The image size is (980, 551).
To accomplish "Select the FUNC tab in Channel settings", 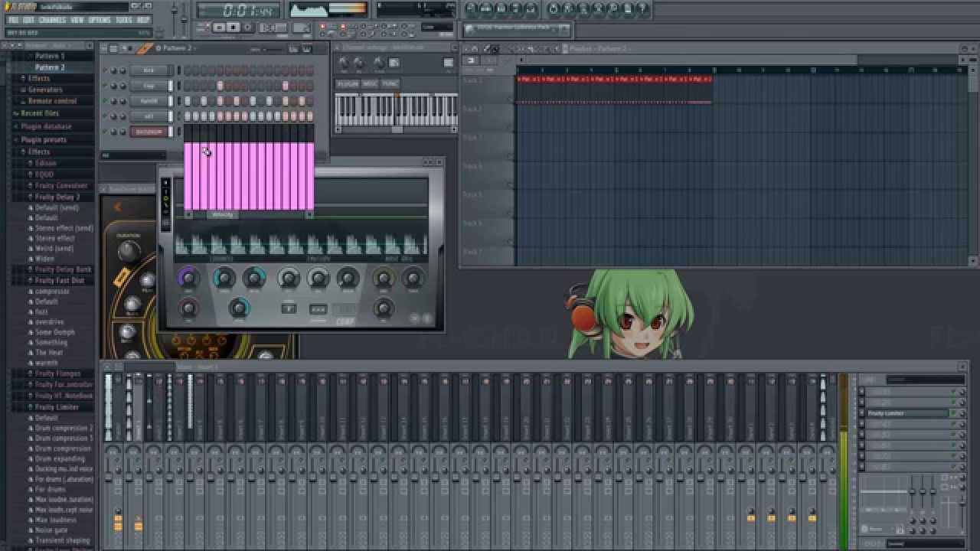I will [x=390, y=84].
